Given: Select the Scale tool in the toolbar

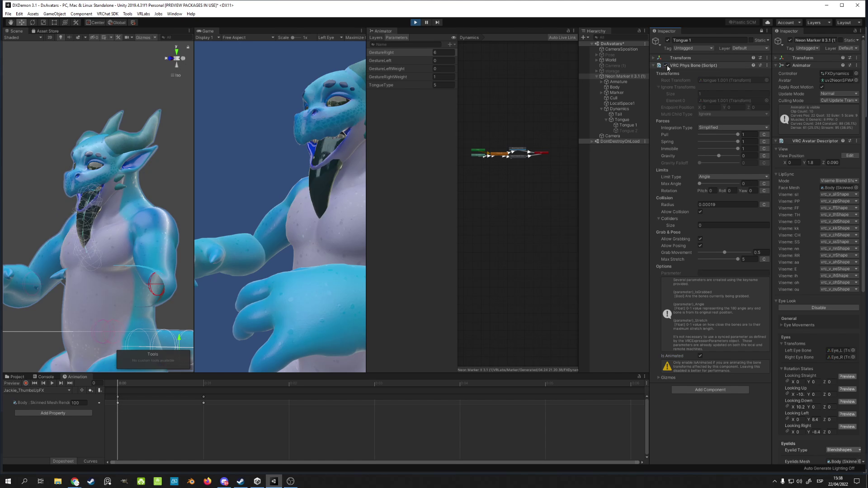Looking at the screenshot, I should pyautogui.click(x=43, y=22).
